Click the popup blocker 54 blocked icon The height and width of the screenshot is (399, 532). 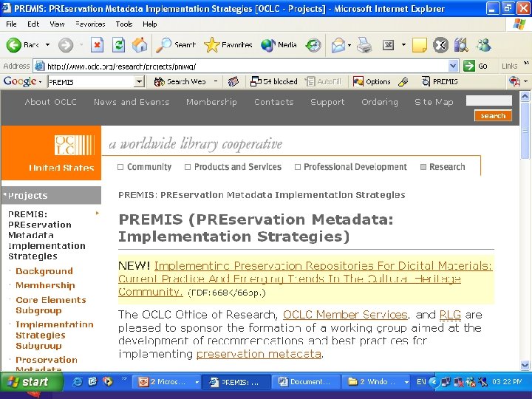tap(256, 82)
